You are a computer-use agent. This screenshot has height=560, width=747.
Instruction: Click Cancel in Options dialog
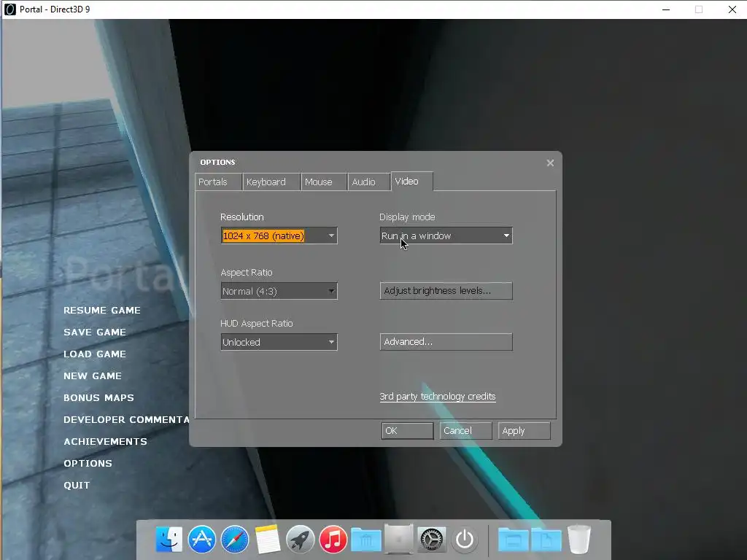point(465,430)
